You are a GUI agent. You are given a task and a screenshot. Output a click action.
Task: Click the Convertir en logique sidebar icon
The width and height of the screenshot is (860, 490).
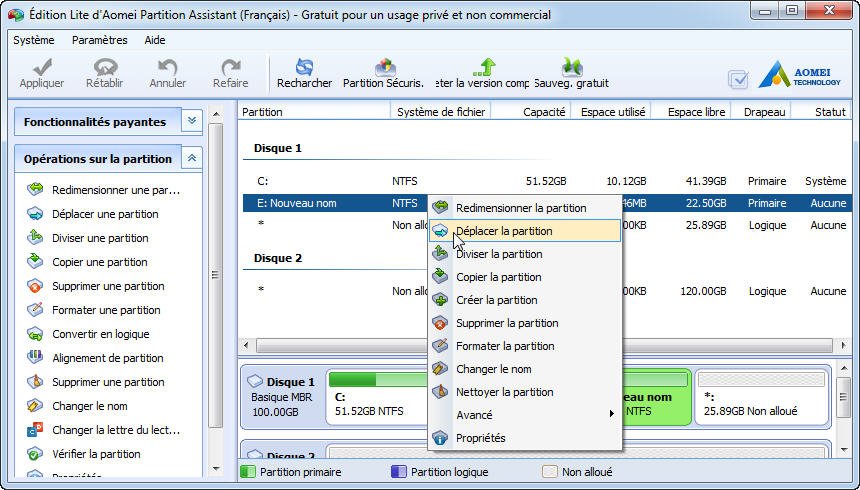(x=35, y=334)
